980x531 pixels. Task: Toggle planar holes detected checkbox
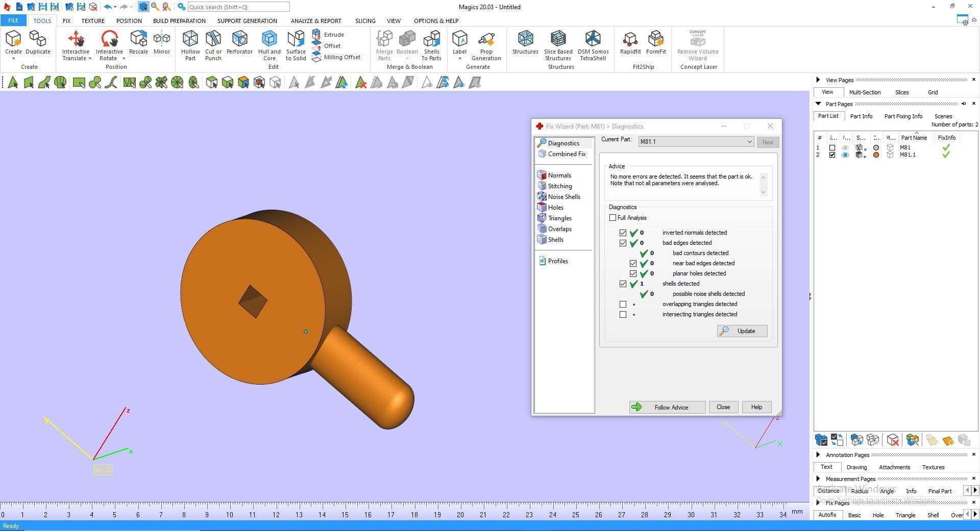[633, 273]
